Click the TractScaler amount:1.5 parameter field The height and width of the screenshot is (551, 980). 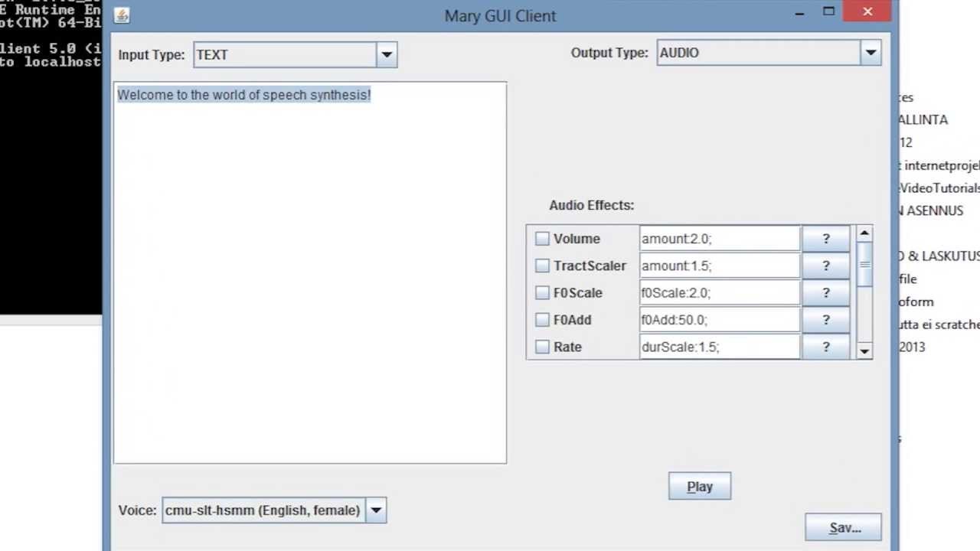pos(720,266)
